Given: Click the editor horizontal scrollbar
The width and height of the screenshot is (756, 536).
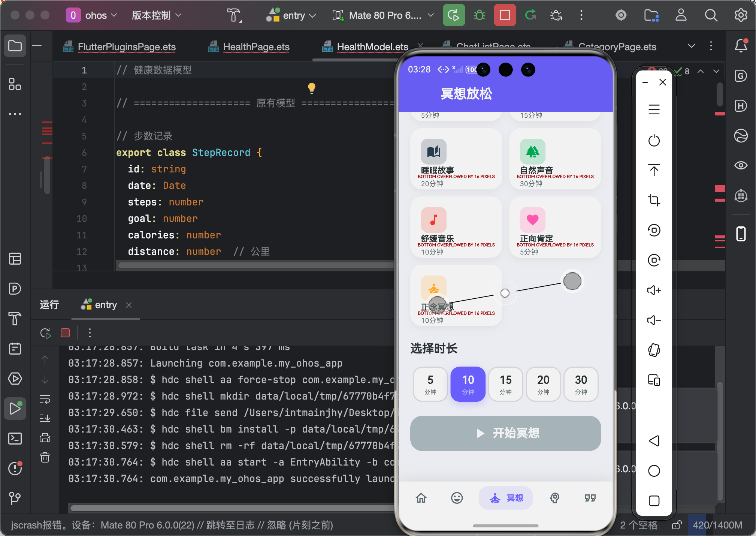Looking at the screenshot, I should pos(255,265).
